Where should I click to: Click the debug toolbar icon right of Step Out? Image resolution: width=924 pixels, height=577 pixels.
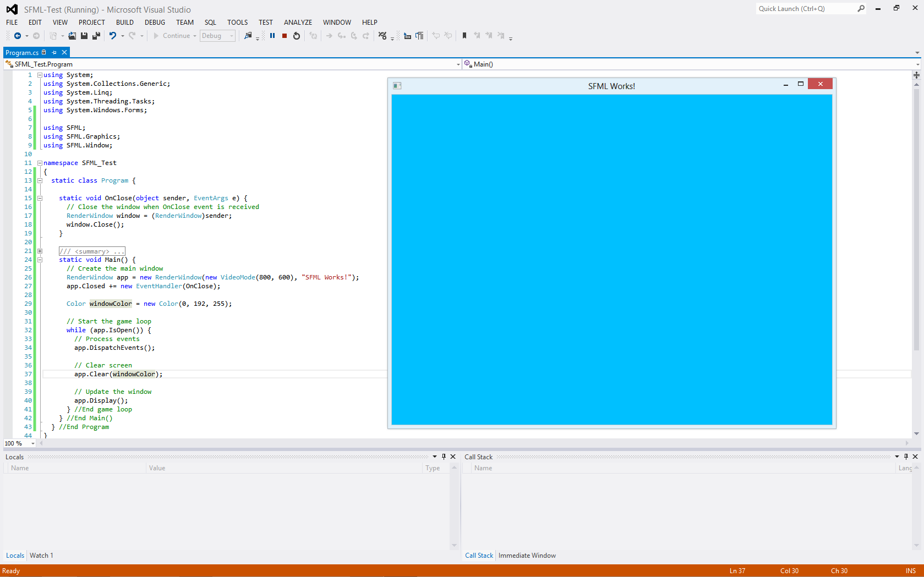[382, 36]
